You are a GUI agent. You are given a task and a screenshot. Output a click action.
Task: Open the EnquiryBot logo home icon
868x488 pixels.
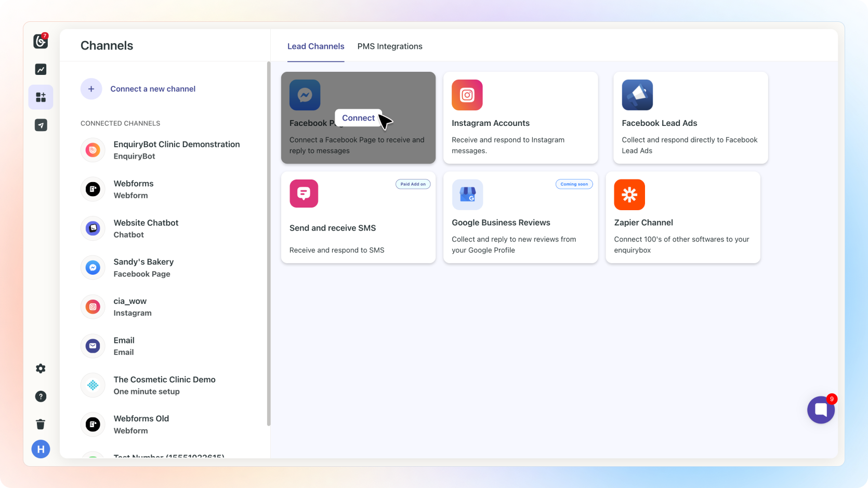pos(41,41)
